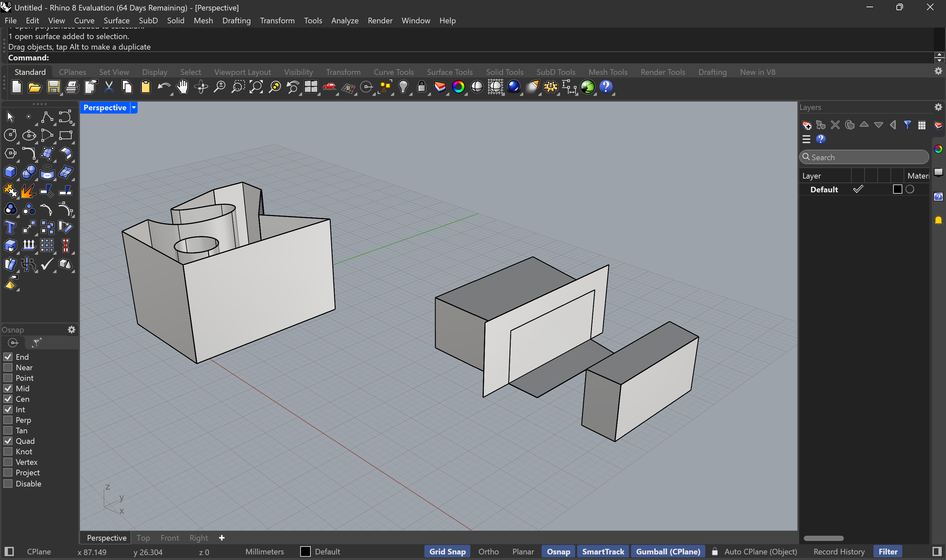Open the Help icon in the toolbar
The width and height of the screenshot is (946, 560).
[607, 87]
